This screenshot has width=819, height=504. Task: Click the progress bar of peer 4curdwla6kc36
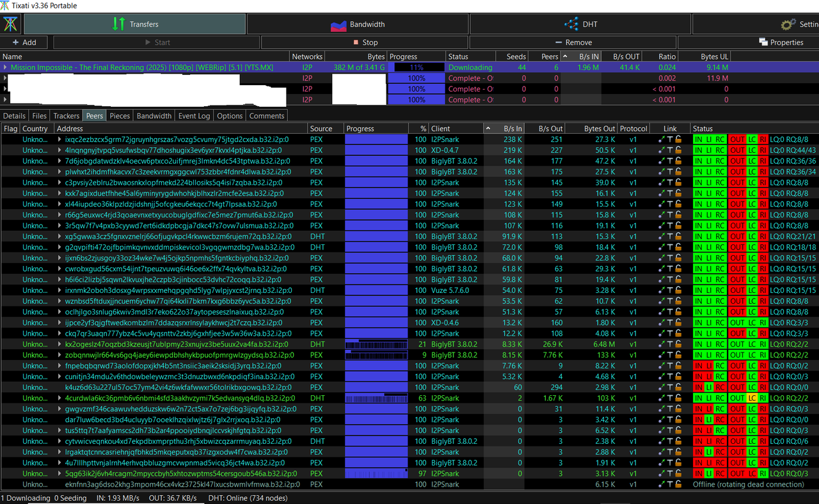click(376, 398)
